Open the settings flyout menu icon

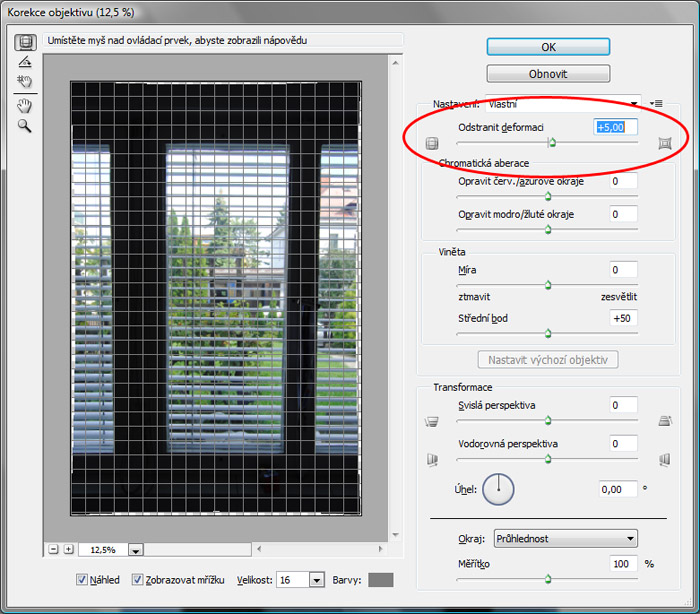click(x=656, y=103)
